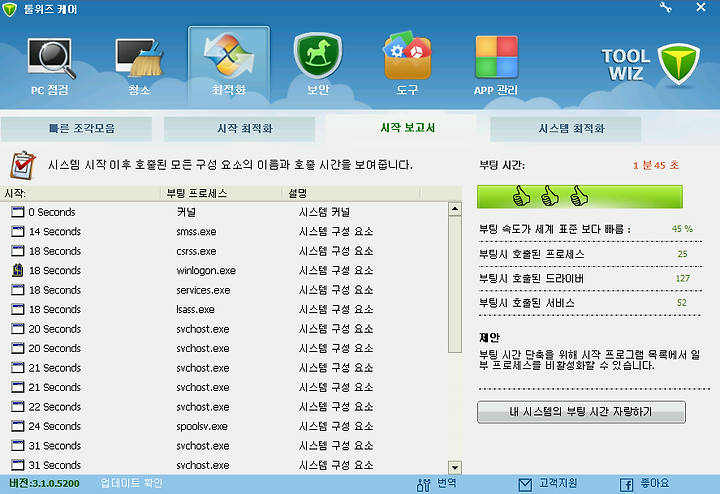Switch to the 빠른 조각모음 tab
720x494 pixels.
click(x=76, y=129)
